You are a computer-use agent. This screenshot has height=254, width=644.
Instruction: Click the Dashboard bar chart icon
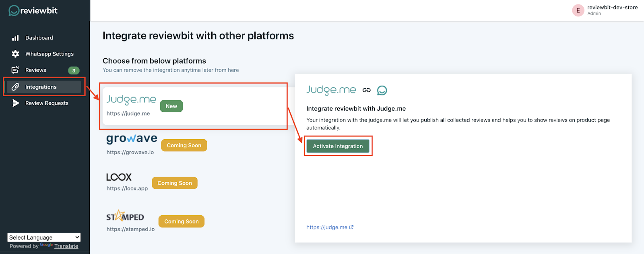15,38
